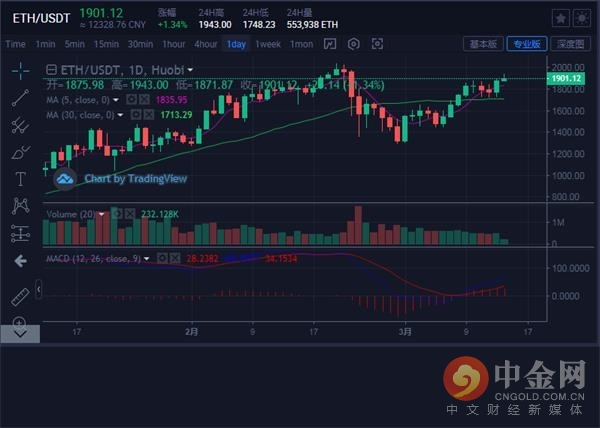Select the pitchfork drawing tool
Screen dimensions: 600x428
point(20,125)
